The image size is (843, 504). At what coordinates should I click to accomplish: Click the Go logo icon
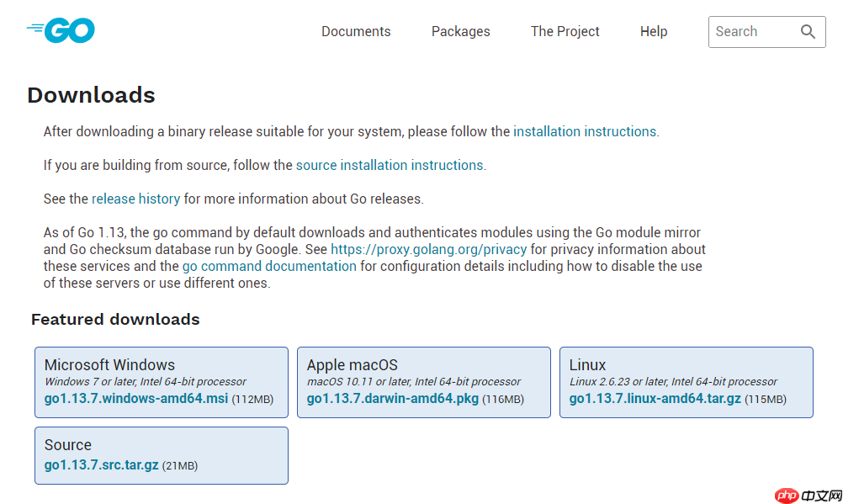click(61, 30)
